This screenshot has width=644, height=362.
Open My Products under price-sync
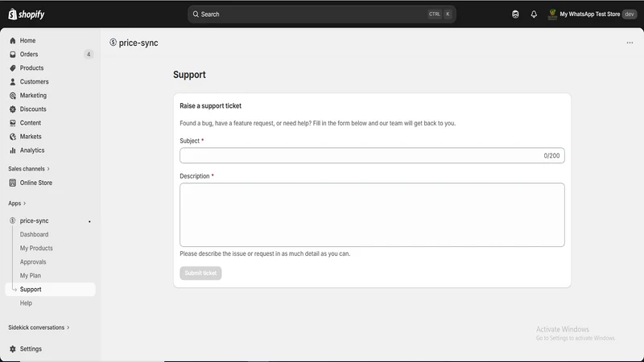pyautogui.click(x=36, y=249)
